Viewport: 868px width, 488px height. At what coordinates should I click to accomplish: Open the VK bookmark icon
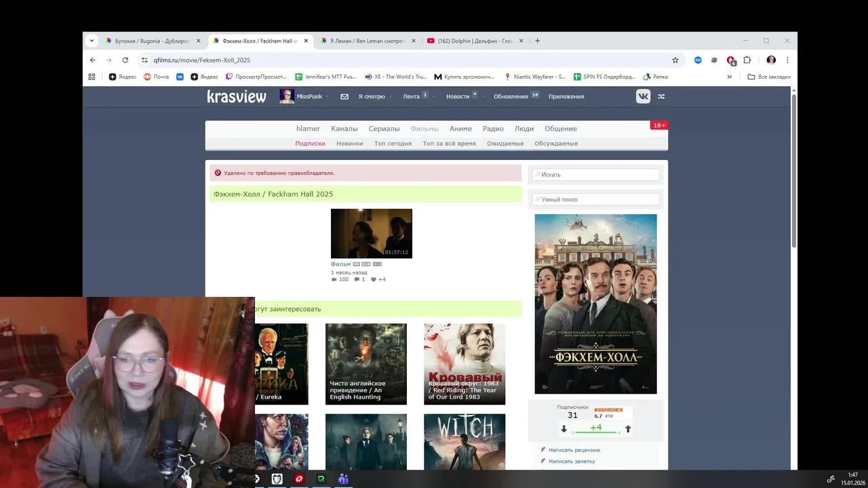pyautogui.click(x=180, y=77)
